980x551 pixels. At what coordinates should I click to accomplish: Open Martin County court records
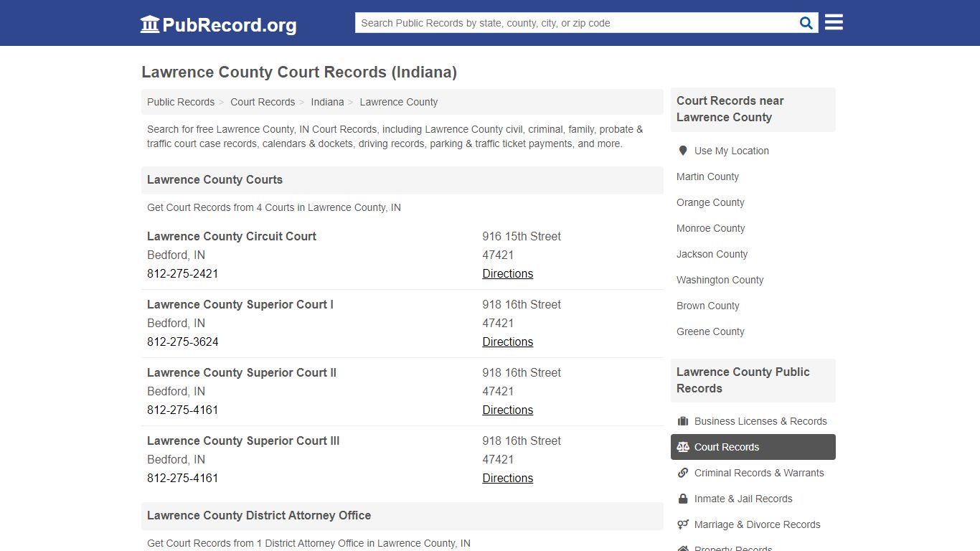[x=707, y=176]
